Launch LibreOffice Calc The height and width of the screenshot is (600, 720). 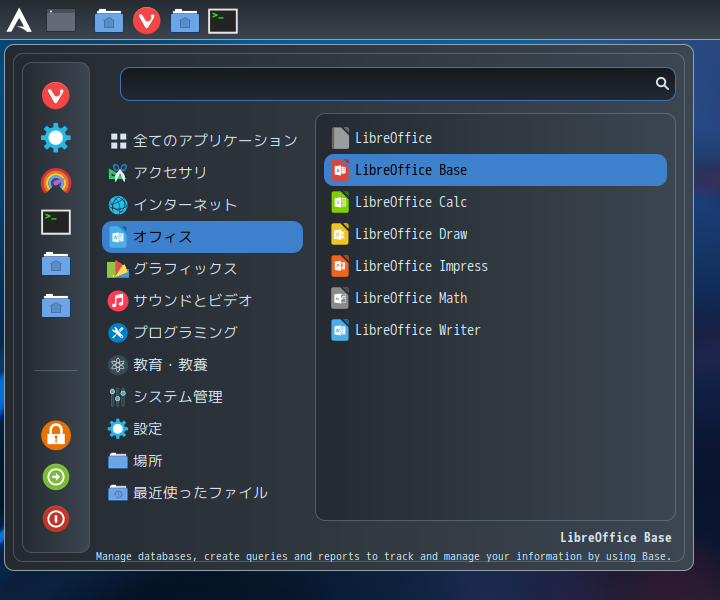click(495, 202)
